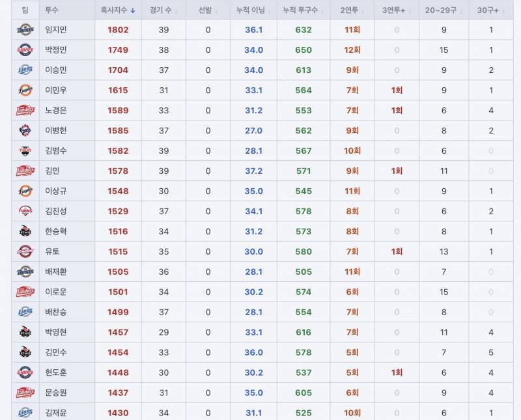This screenshot has width=521, height=420.
Task: Sort by 20~29구 column header
Action: (444, 10)
